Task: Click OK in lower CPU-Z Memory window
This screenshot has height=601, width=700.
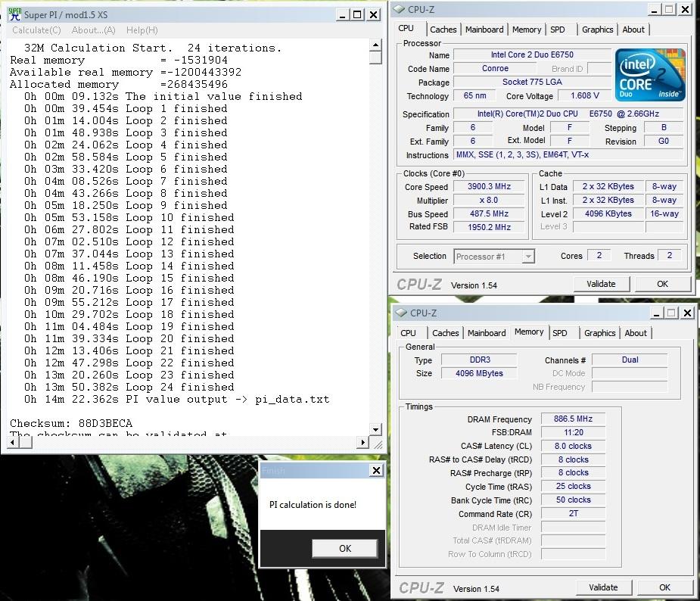Action: coord(664,587)
